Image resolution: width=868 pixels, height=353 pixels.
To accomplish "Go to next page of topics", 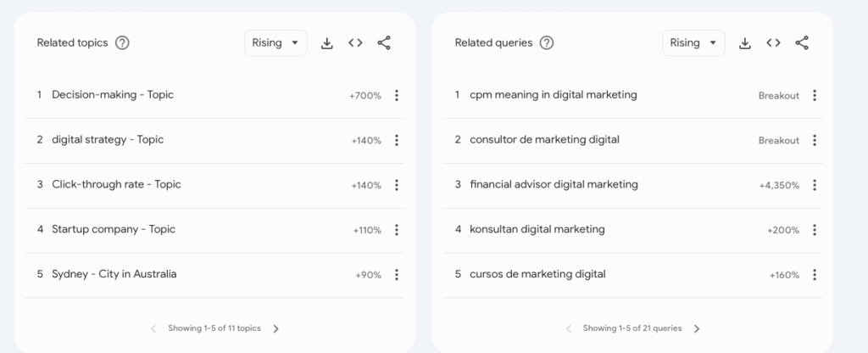I will tap(276, 328).
